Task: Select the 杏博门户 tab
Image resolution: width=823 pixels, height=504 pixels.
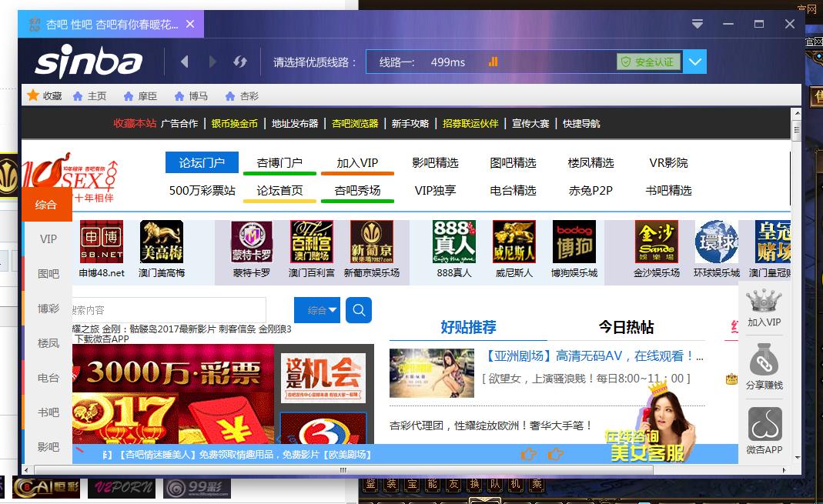Action: point(279,162)
